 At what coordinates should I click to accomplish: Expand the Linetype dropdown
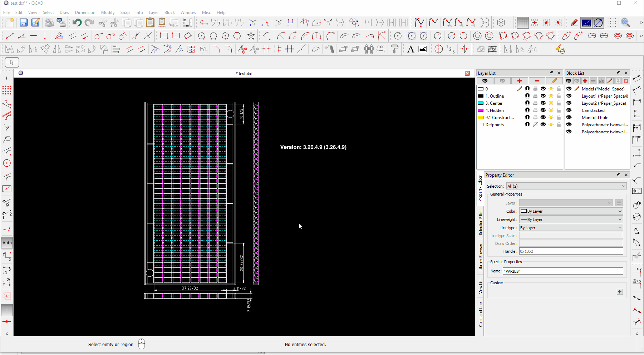(x=571, y=228)
